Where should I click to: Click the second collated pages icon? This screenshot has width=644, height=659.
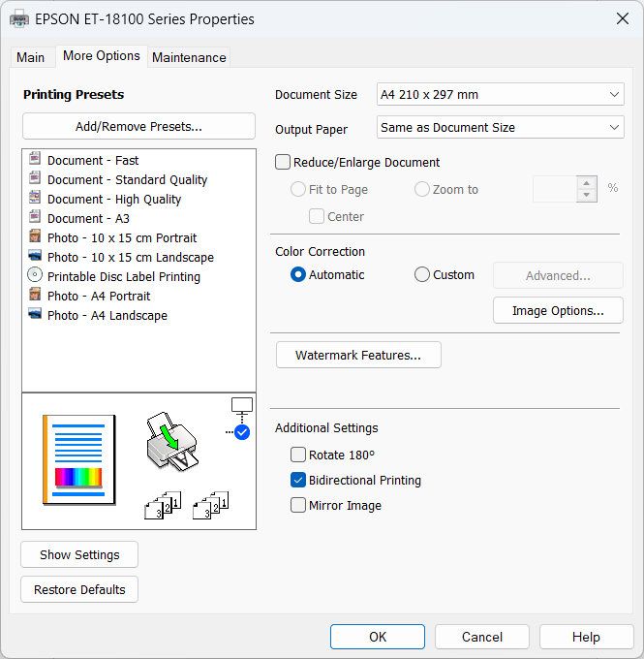[x=211, y=505]
